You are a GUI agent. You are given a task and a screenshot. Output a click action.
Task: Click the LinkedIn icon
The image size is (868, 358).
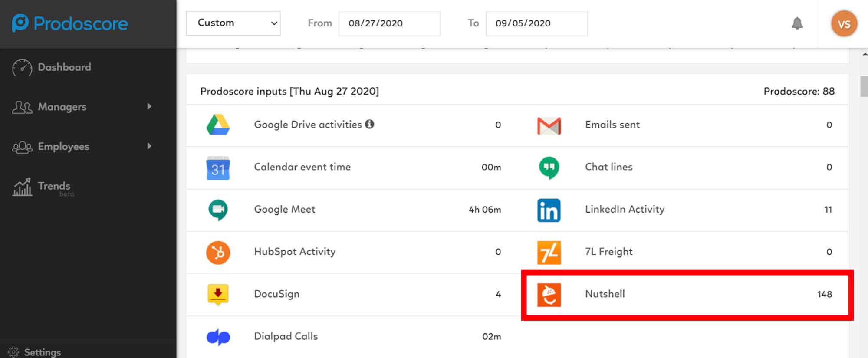[x=549, y=210]
